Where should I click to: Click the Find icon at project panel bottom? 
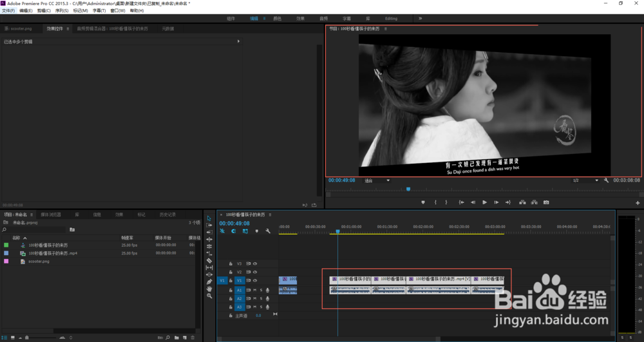click(x=167, y=337)
